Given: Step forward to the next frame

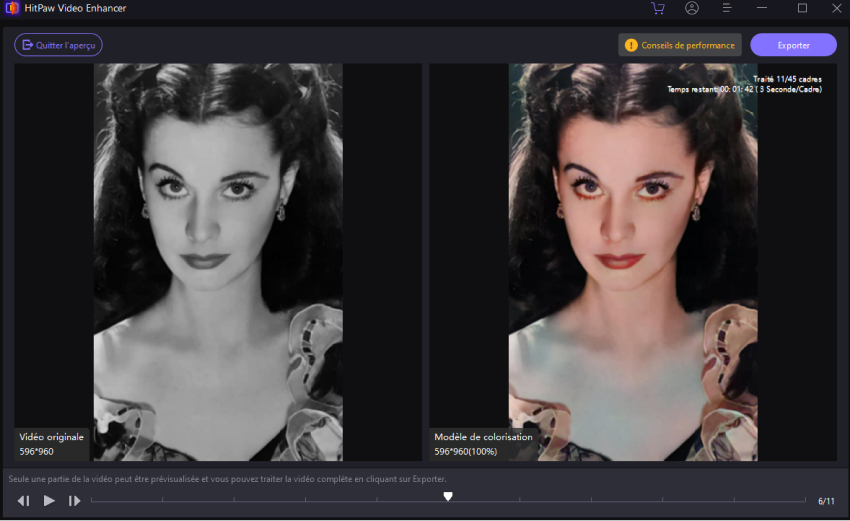Looking at the screenshot, I should click(74, 501).
